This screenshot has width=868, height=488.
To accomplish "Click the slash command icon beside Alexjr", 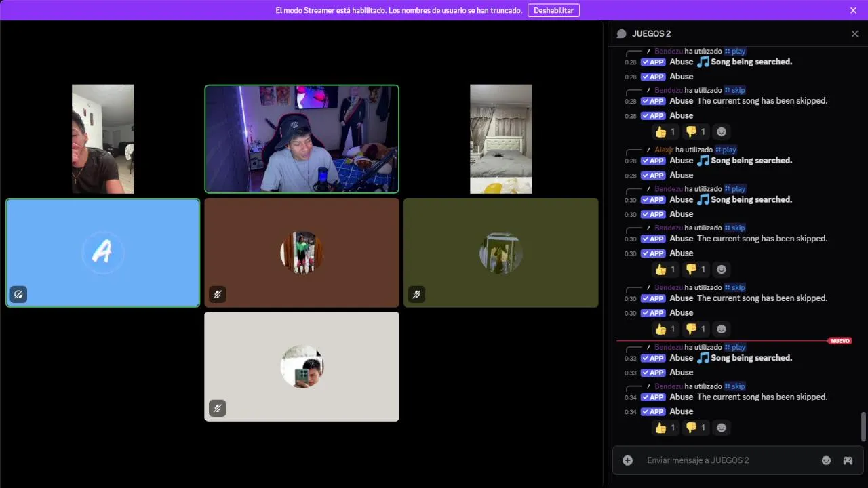I will 648,150.
